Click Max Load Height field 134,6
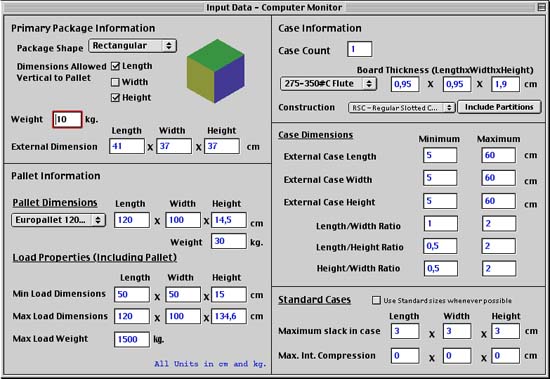 [229, 317]
